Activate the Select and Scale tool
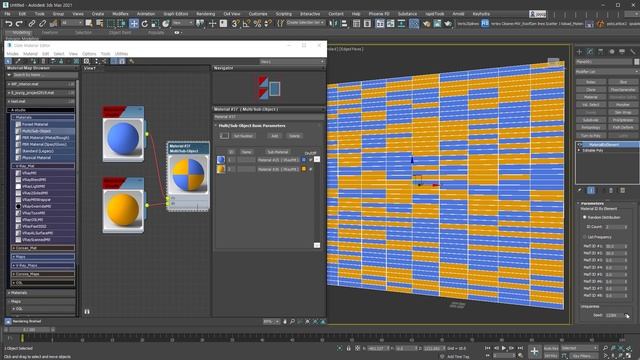 click(155, 24)
